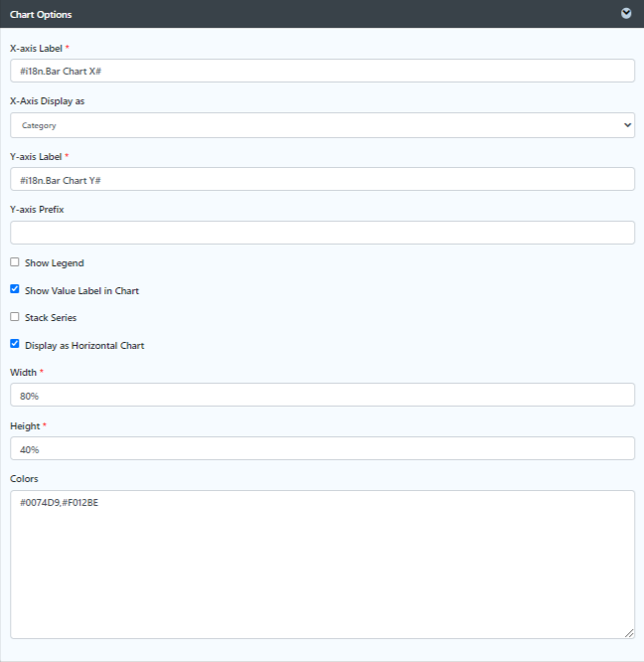Tick the Stack Series checkbox
Viewport: 644px width, 662px height.
click(x=15, y=317)
